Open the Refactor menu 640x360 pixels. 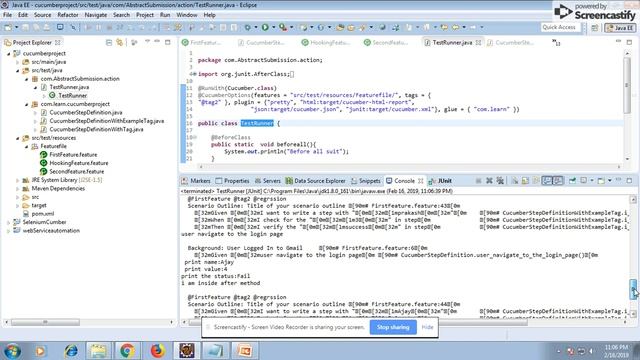[x=68, y=15]
